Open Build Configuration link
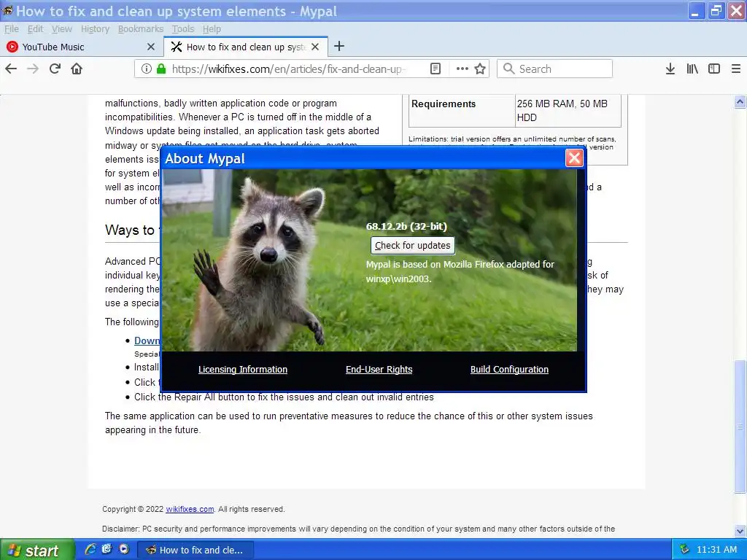This screenshot has width=747, height=560. (509, 370)
